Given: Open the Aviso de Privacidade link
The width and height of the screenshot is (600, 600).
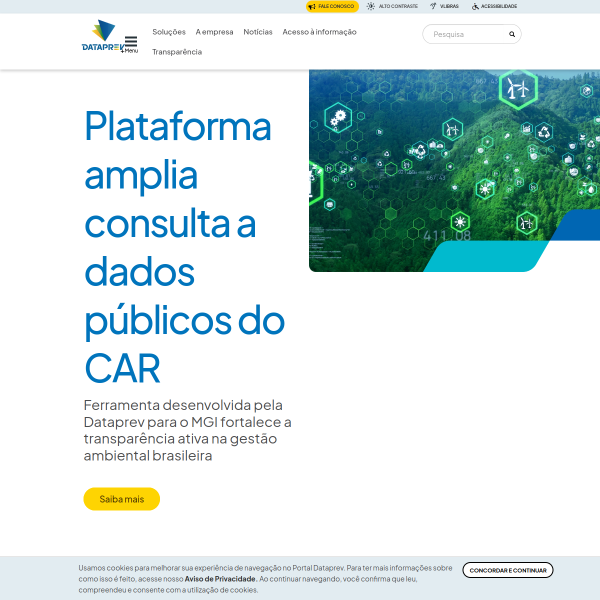Looking at the screenshot, I should [x=220, y=579].
